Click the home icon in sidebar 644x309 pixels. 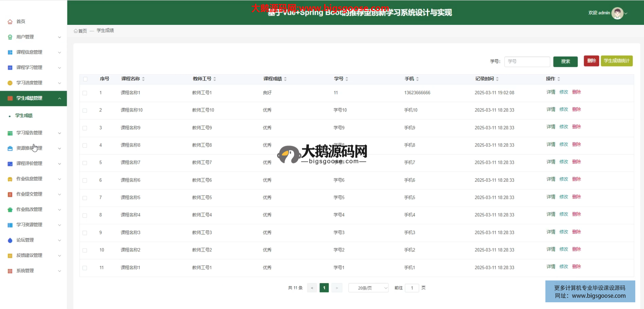click(x=10, y=21)
